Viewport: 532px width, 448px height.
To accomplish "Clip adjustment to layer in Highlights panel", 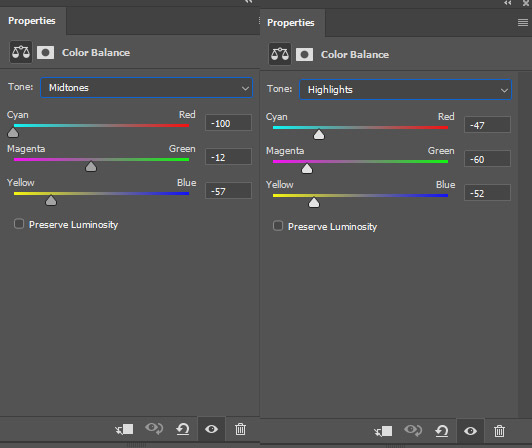I will tap(383, 431).
